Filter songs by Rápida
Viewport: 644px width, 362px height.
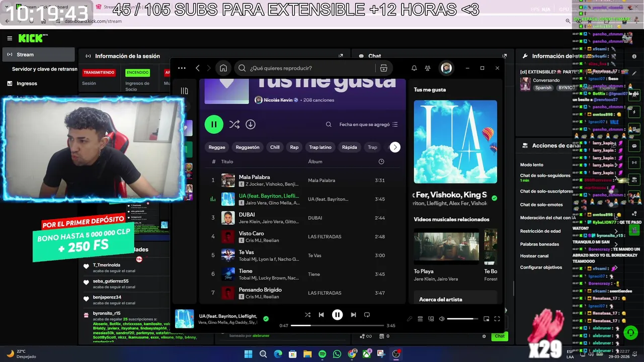click(x=349, y=147)
